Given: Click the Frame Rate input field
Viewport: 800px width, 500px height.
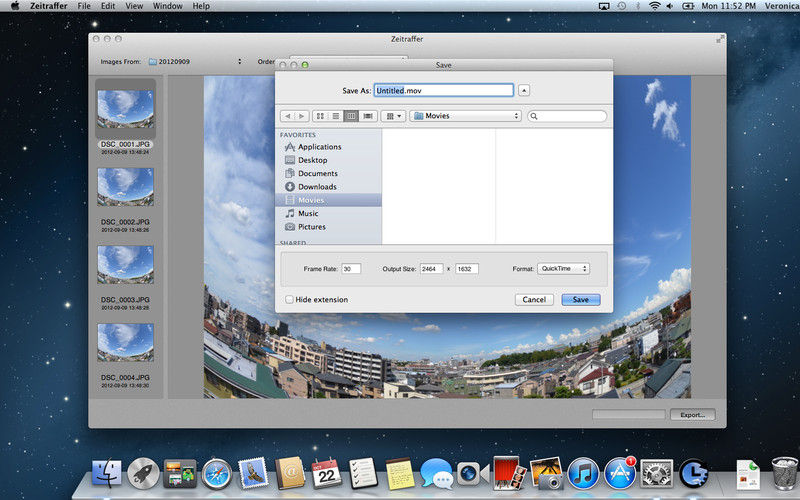Looking at the screenshot, I should (x=351, y=269).
